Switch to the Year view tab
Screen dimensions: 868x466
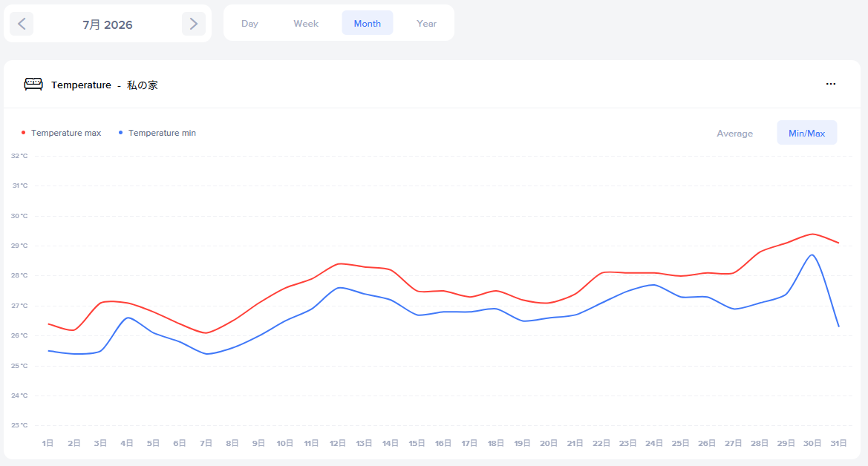[426, 23]
